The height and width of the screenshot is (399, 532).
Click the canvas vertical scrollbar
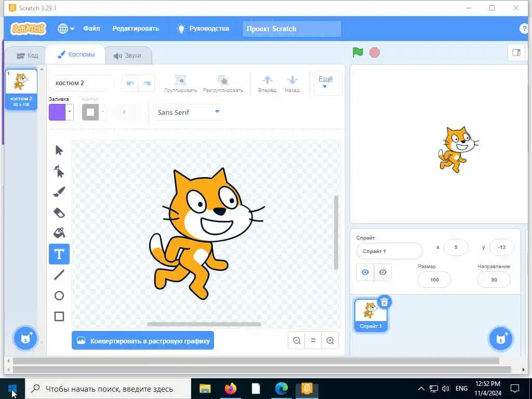point(336,232)
